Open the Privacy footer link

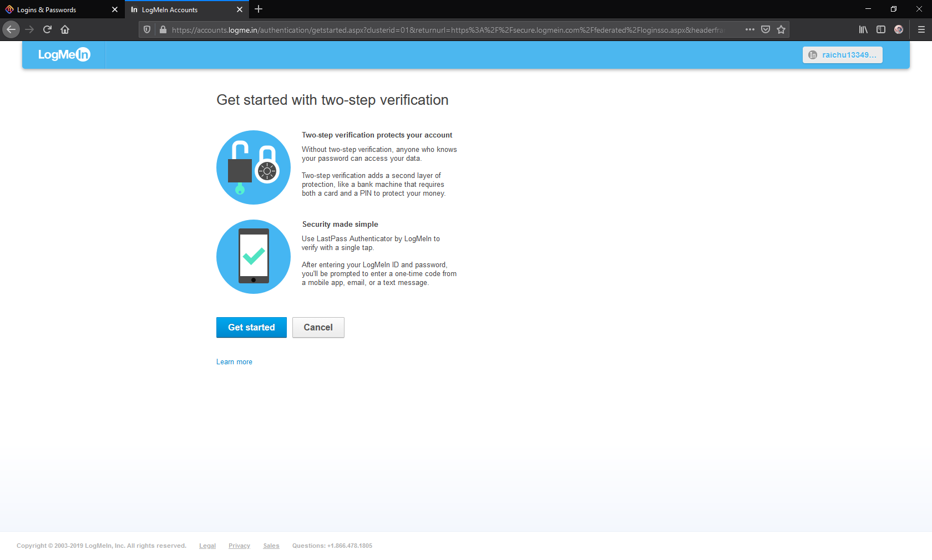239,546
